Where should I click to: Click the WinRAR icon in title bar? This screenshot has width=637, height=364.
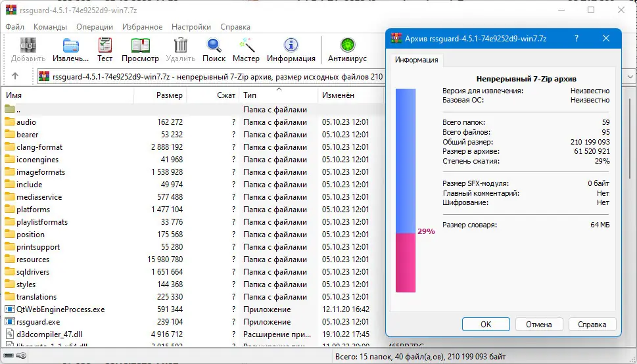pyautogui.click(x=11, y=10)
